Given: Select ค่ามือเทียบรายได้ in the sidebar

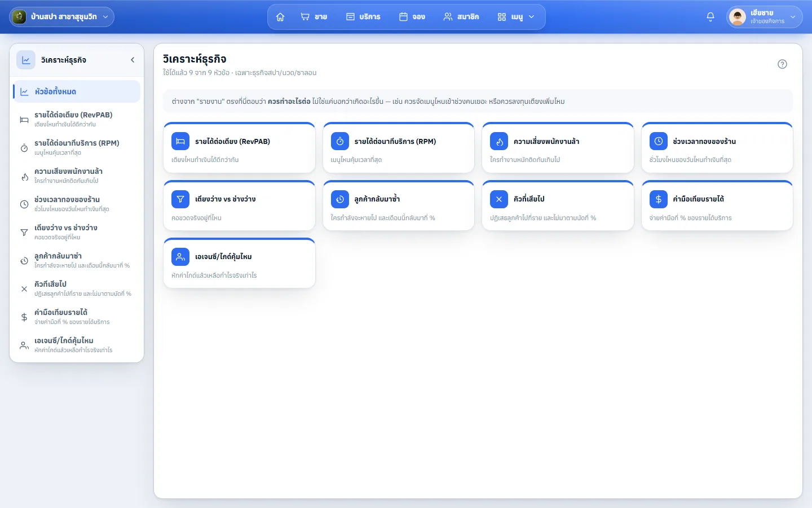Looking at the screenshot, I should click(77, 317).
